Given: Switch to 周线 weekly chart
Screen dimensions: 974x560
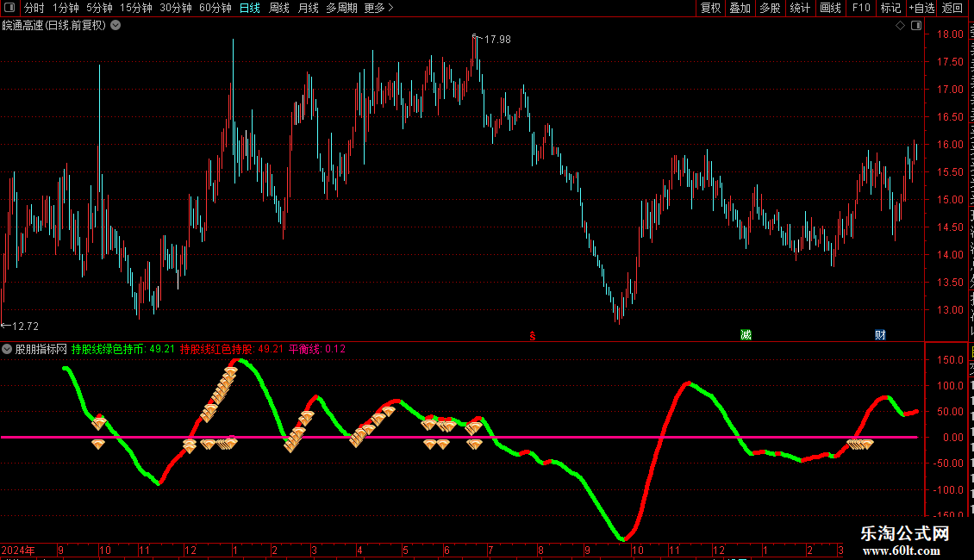Looking at the screenshot, I should pos(279,8).
